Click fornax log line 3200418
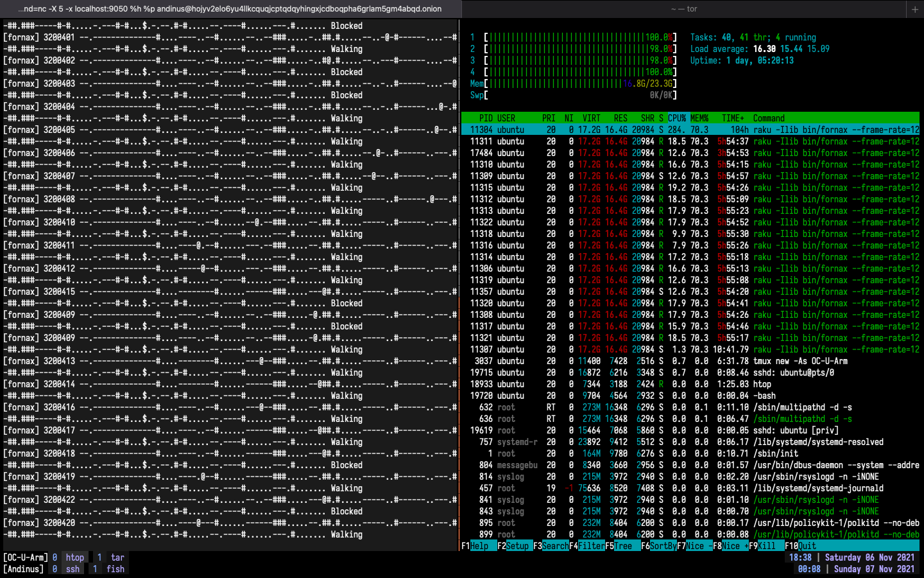924x578 pixels. (230, 453)
